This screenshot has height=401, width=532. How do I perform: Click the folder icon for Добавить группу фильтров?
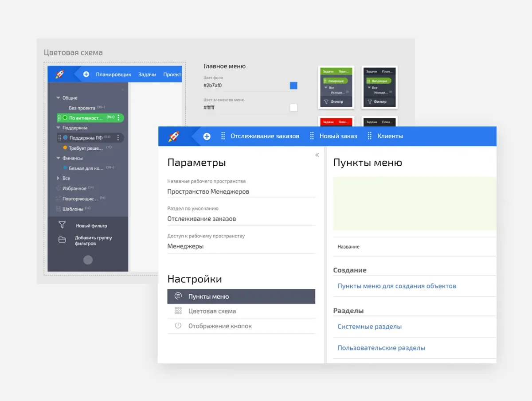(62, 240)
